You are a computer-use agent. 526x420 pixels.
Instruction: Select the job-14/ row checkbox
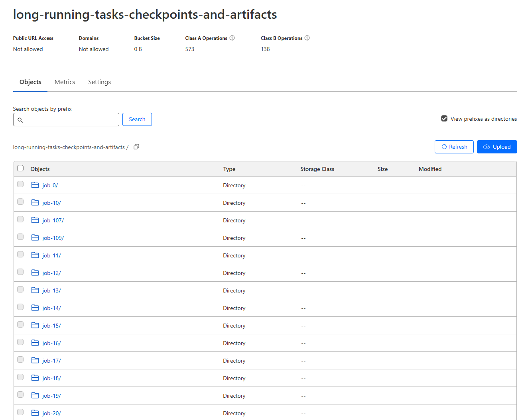[x=20, y=307]
